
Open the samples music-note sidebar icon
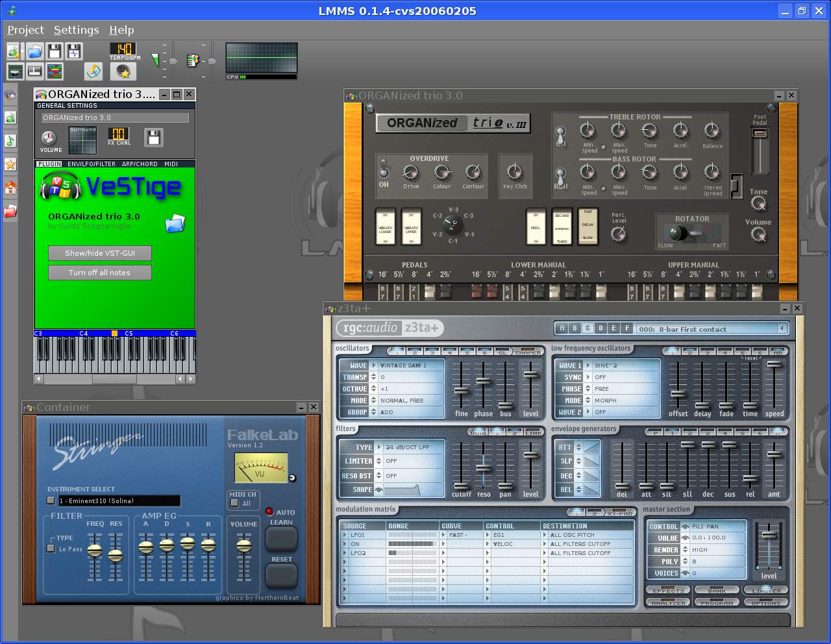(x=10, y=141)
